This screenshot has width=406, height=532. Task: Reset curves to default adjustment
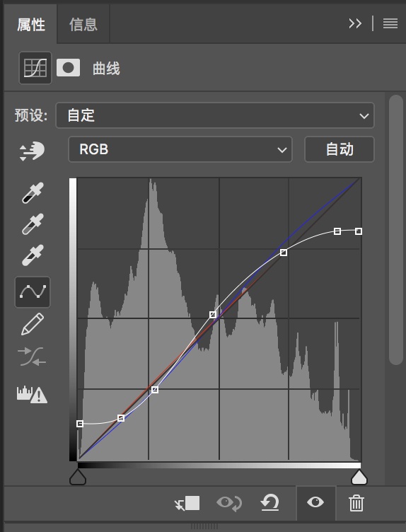click(x=269, y=502)
